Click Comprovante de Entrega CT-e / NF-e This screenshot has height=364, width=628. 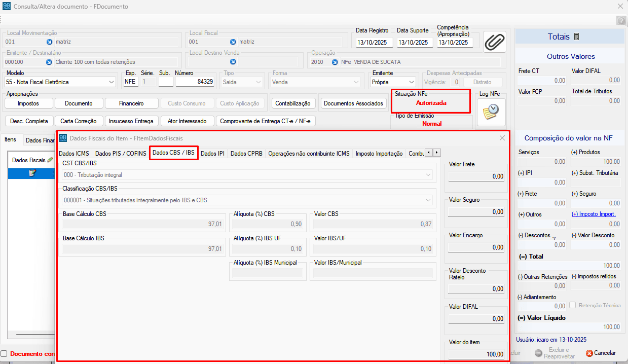pos(265,121)
